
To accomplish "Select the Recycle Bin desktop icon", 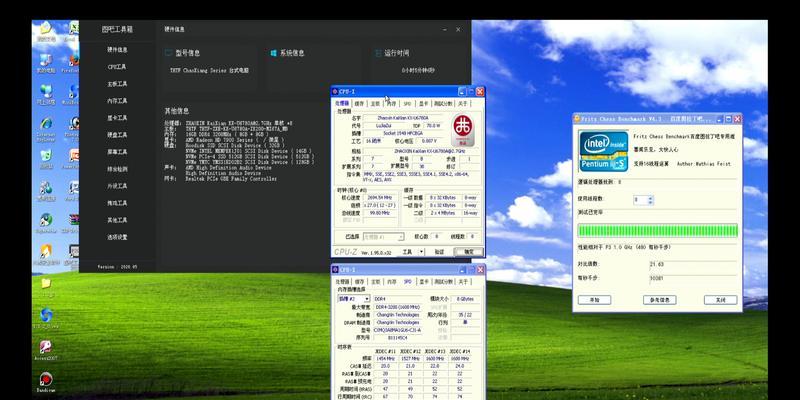I will click(x=46, y=156).
